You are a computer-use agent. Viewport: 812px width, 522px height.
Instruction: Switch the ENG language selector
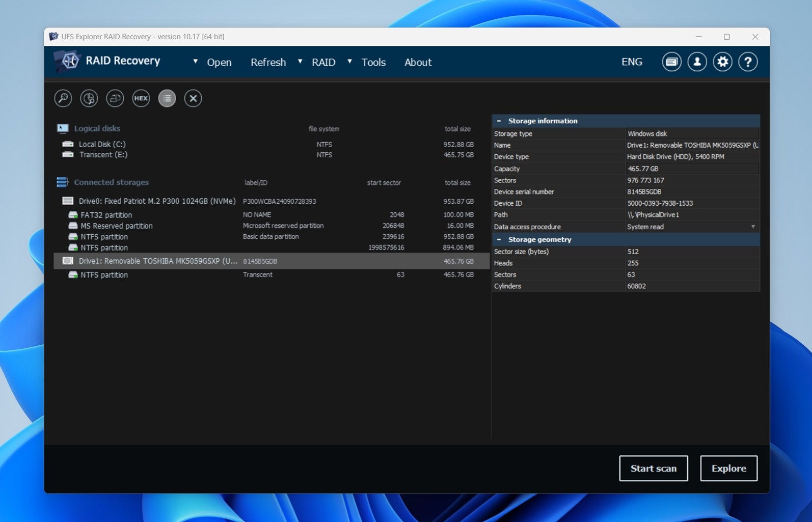632,62
